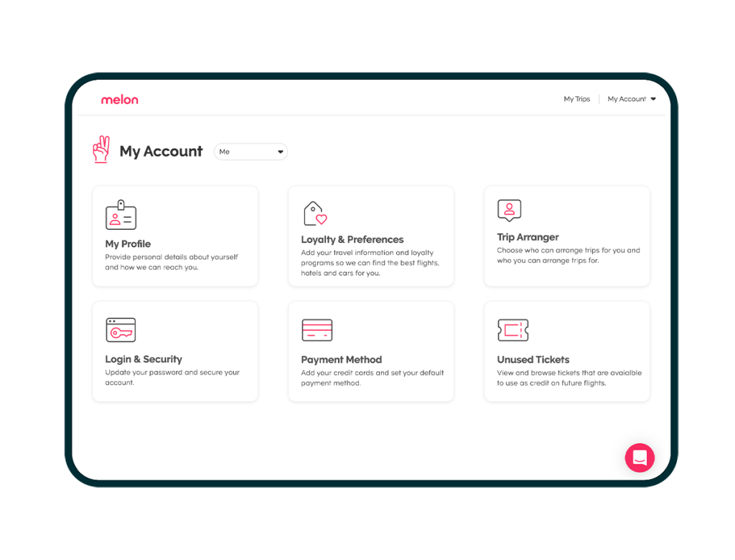This screenshot has height=560, width=735.
Task: Click the Loyalty & Preferences tag heart icon
Action: (x=315, y=213)
